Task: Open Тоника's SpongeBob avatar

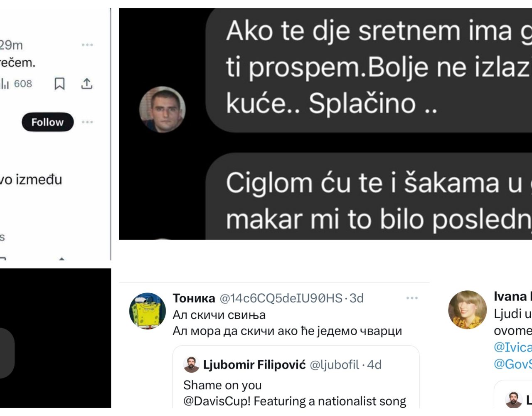Action: [148, 311]
